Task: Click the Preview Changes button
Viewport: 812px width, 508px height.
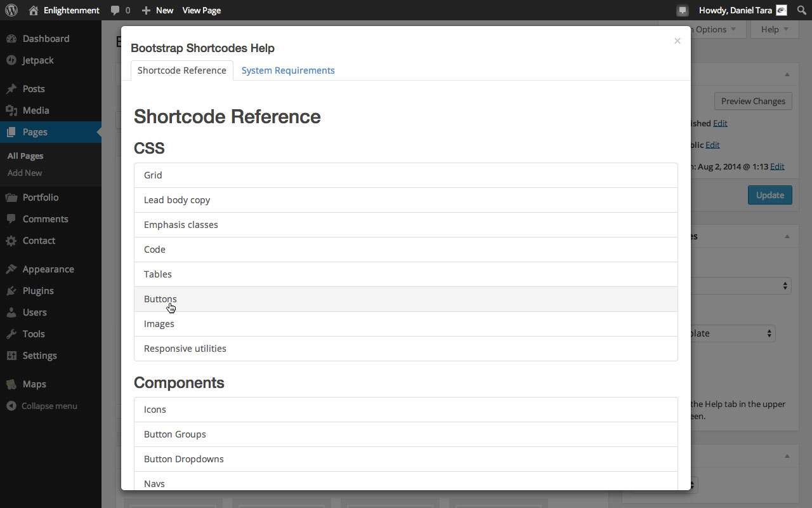Action: pyautogui.click(x=753, y=101)
